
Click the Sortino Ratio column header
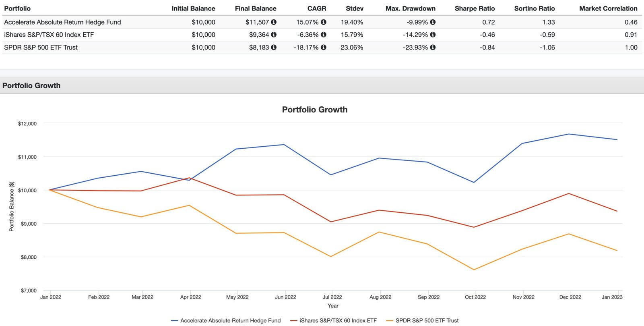[x=535, y=8]
